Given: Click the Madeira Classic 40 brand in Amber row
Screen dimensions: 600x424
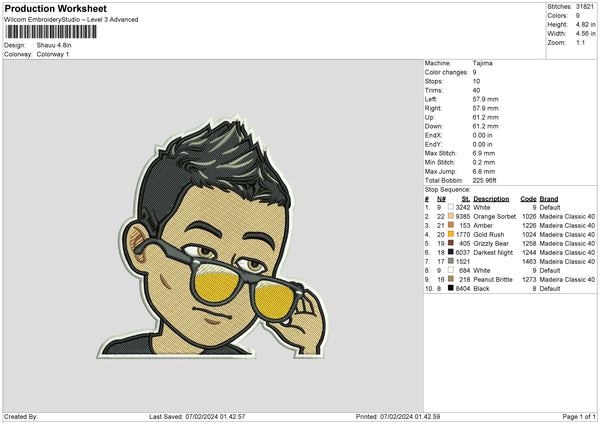Looking at the screenshot, I should (567, 225).
